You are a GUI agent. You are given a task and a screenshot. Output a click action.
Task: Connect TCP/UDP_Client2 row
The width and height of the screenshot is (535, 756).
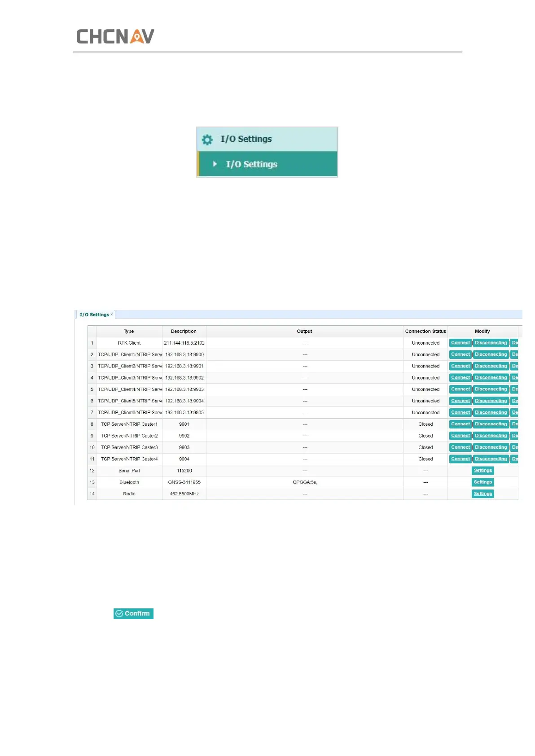(x=460, y=366)
